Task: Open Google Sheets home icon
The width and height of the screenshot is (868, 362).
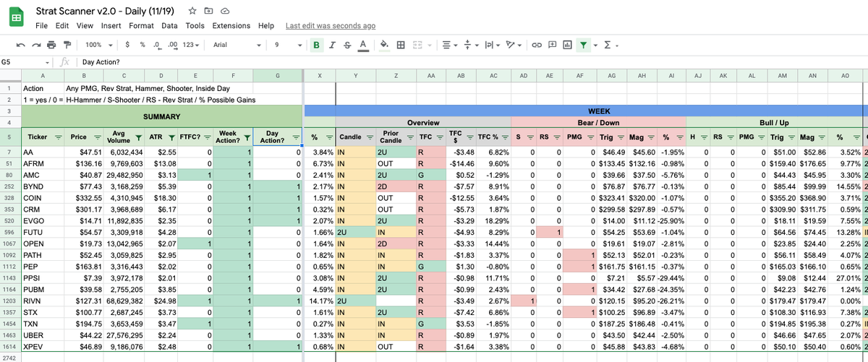Action: pyautogui.click(x=17, y=17)
